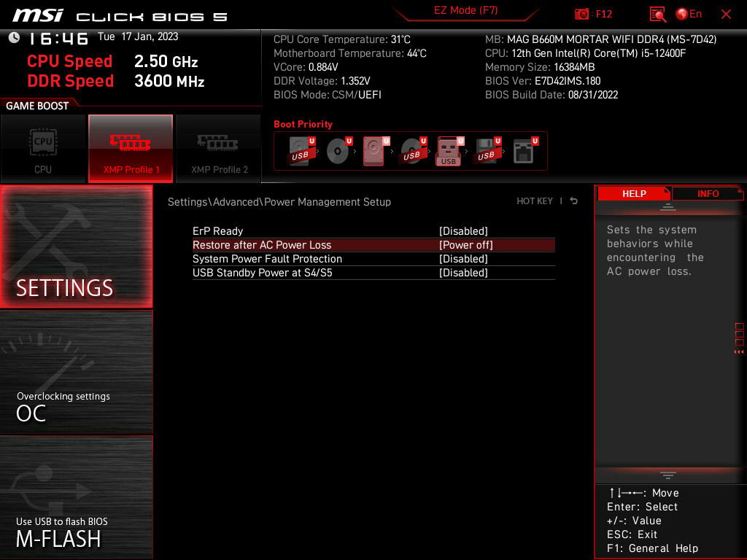Change System Power Fault Protection [Disabled] value
The height and width of the screenshot is (560, 747).
(463, 259)
